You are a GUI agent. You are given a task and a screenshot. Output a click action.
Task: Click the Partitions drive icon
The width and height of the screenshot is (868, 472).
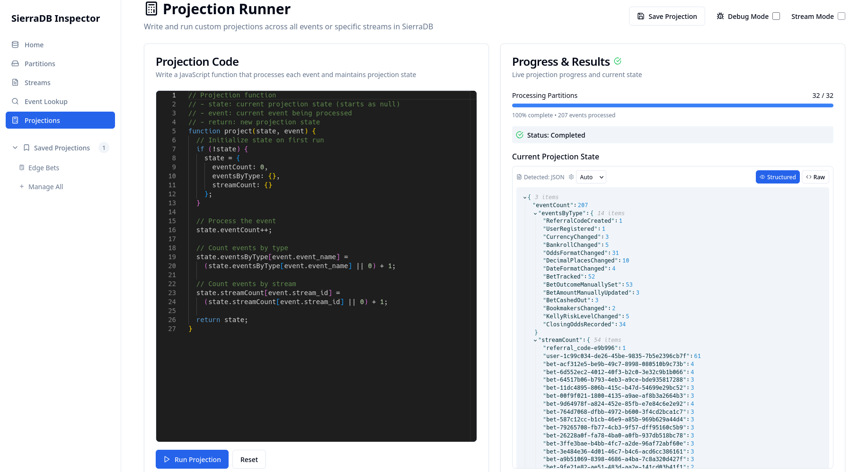(15, 63)
